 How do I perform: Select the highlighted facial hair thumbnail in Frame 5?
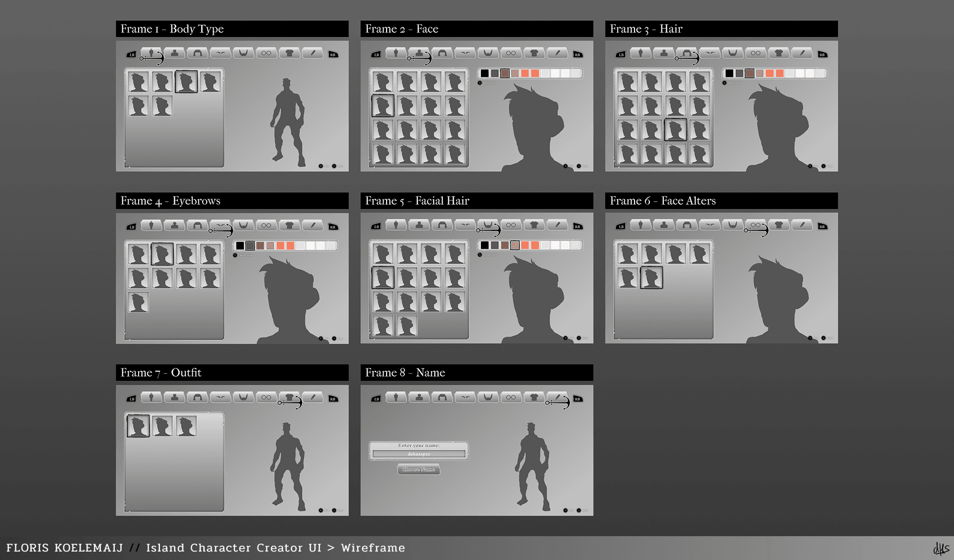(383, 278)
